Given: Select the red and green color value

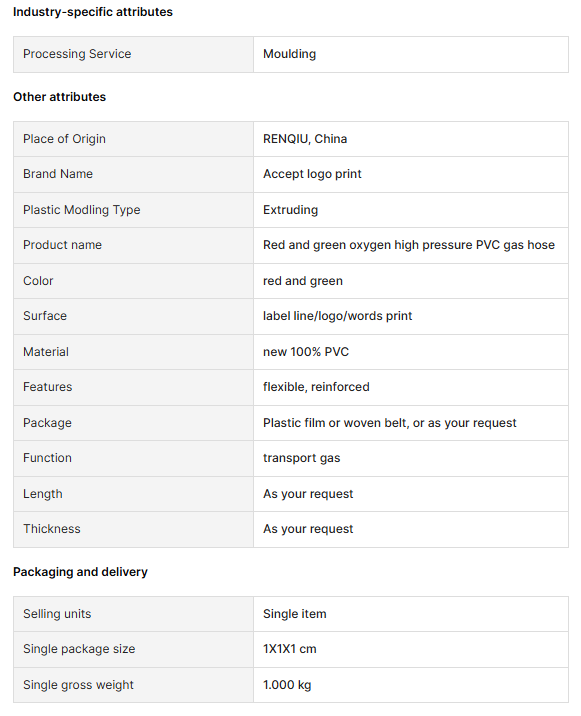Looking at the screenshot, I should click(303, 281).
